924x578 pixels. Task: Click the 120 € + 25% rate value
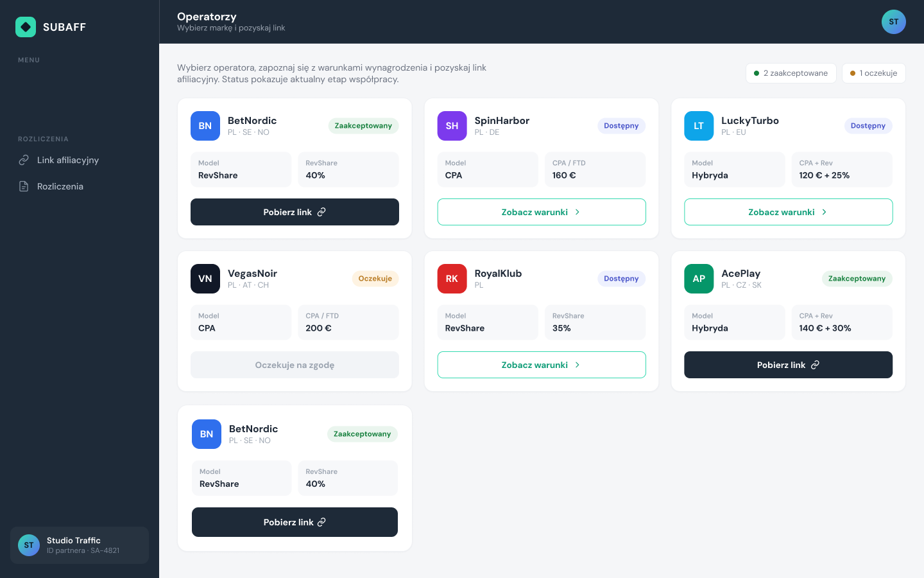click(x=825, y=175)
